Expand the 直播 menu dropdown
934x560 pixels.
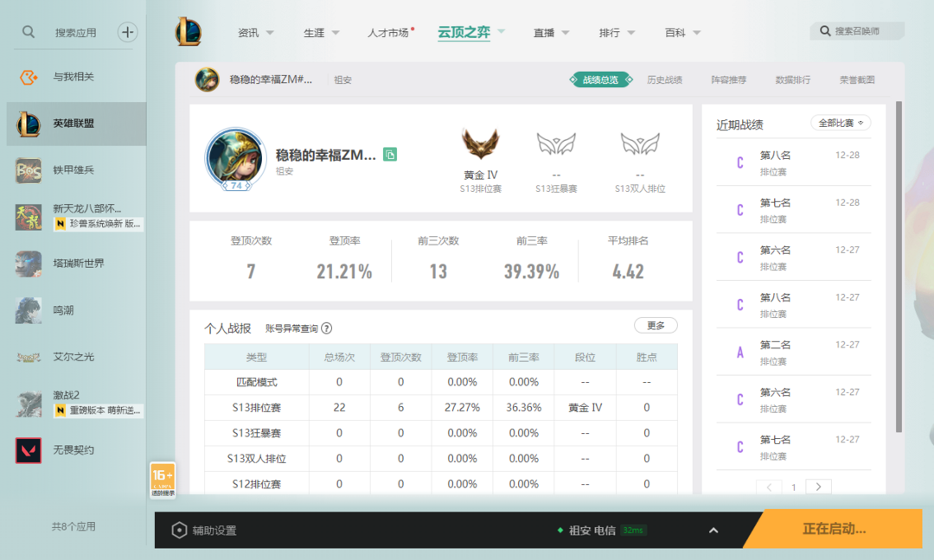coord(566,33)
